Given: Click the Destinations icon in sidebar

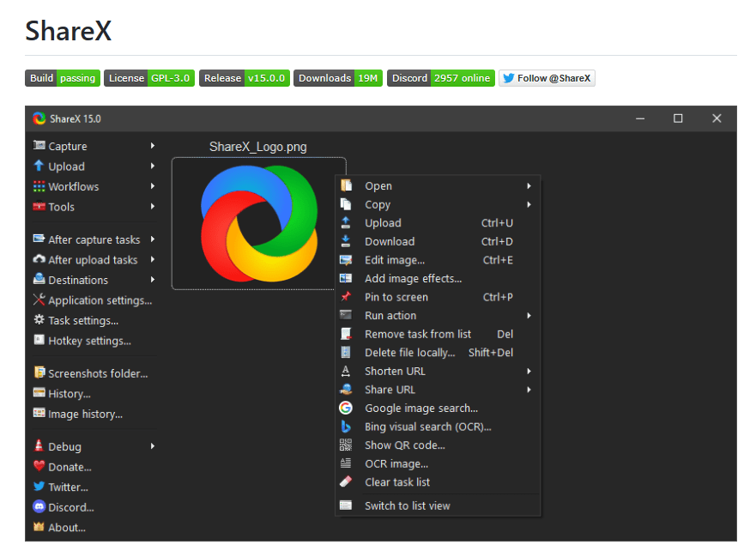Looking at the screenshot, I should [x=39, y=279].
